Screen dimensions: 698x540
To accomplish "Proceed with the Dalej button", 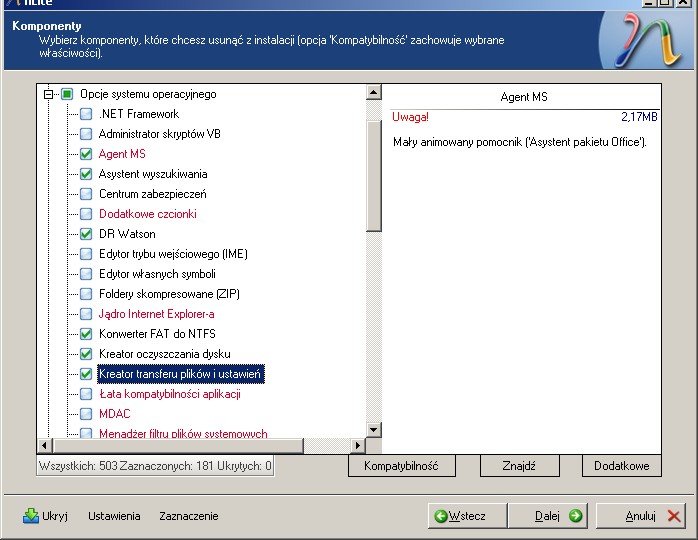I will [548, 516].
